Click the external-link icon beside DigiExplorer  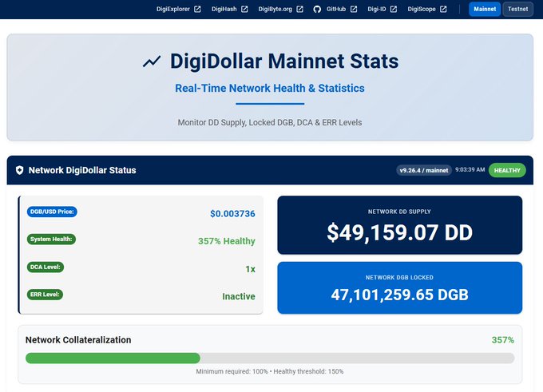tap(197, 9)
